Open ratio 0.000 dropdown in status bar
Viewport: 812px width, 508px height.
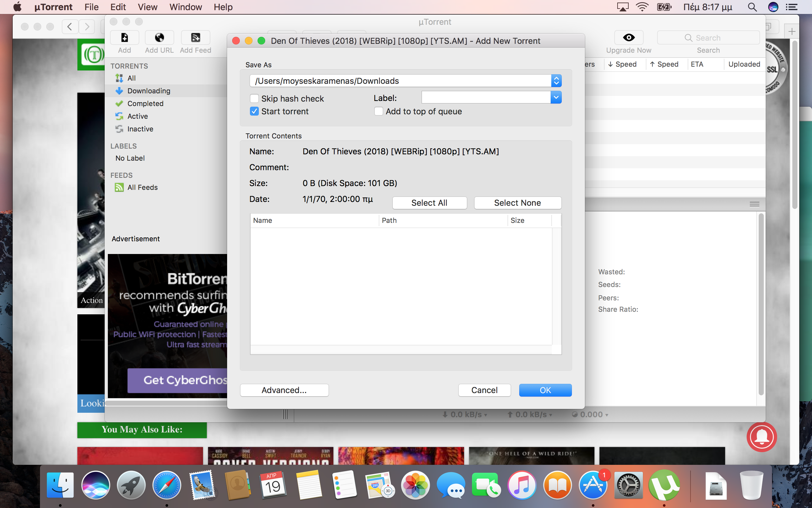click(x=591, y=415)
